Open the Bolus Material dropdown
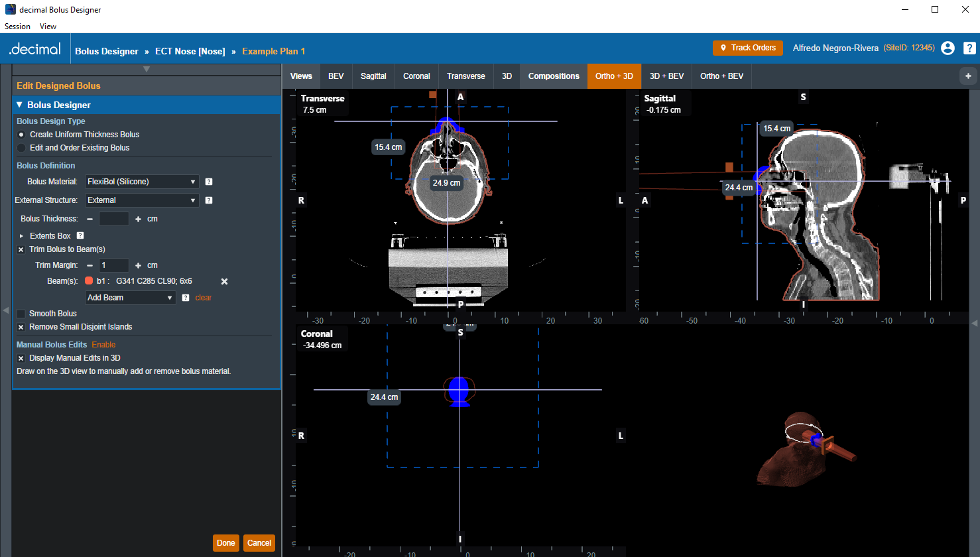 (x=142, y=182)
